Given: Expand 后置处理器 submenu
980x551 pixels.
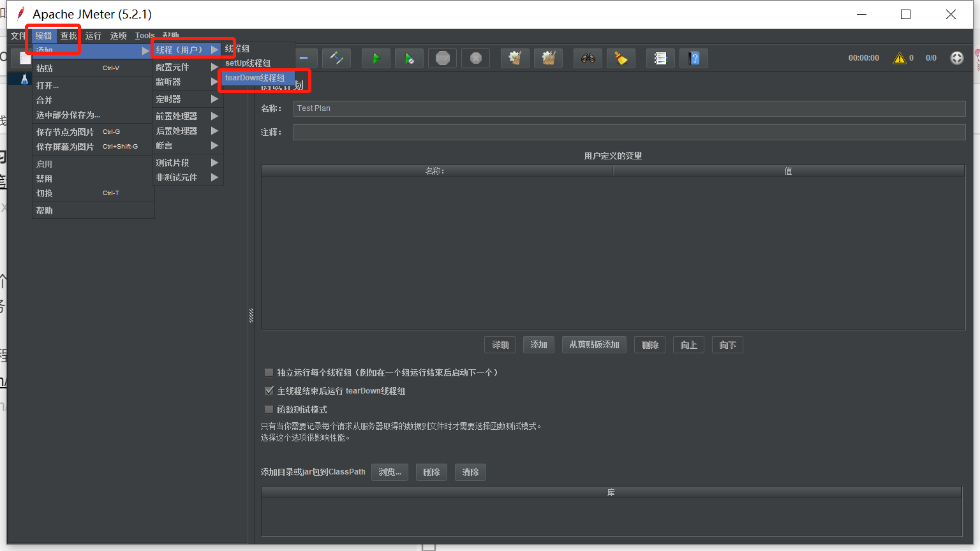Looking at the screenshot, I should coord(188,131).
